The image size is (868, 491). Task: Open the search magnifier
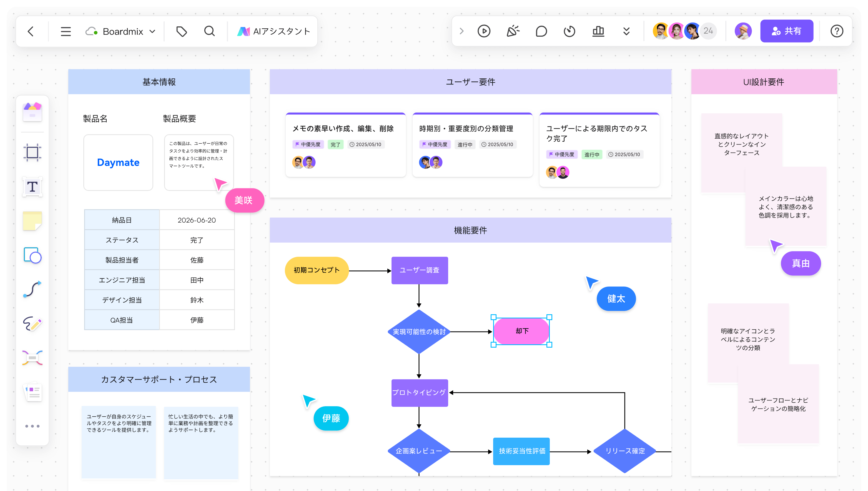(209, 31)
